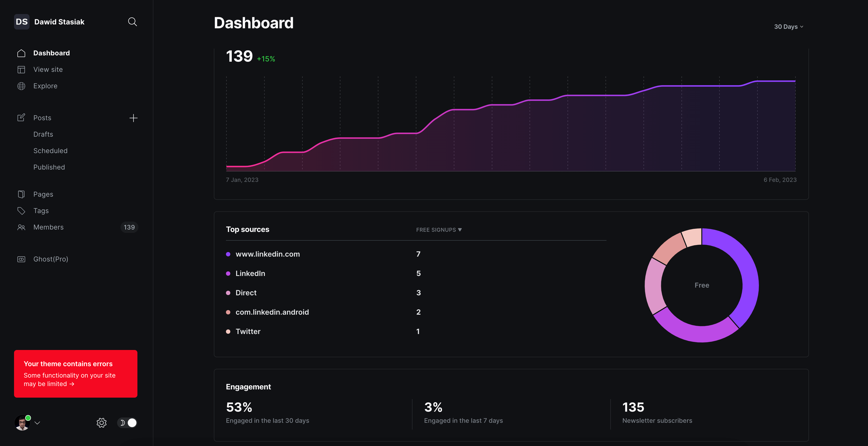This screenshot has width=868, height=446.
Task: Click the pink Direct legend dot
Action: tap(228, 293)
